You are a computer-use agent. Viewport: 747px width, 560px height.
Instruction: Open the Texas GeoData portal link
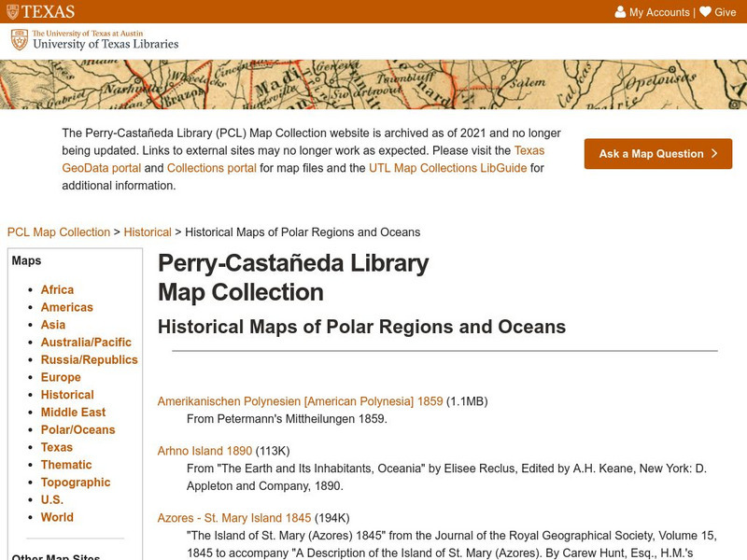(x=303, y=159)
